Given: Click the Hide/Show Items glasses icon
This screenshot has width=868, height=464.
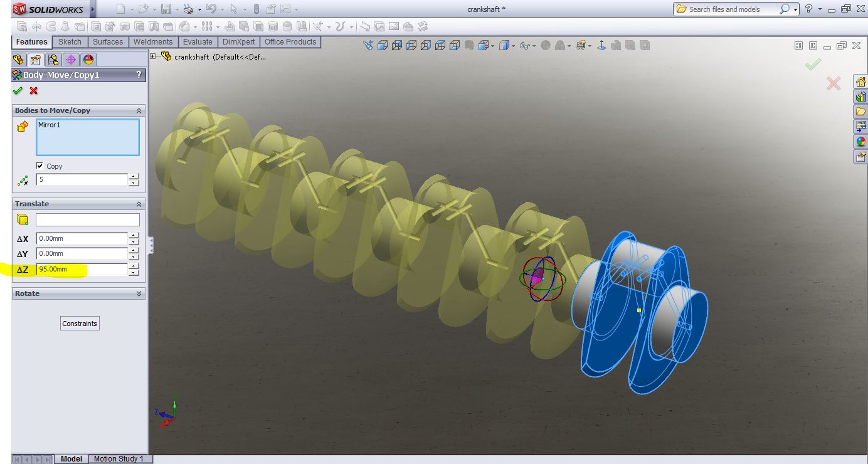Looking at the screenshot, I should click(525, 45).
